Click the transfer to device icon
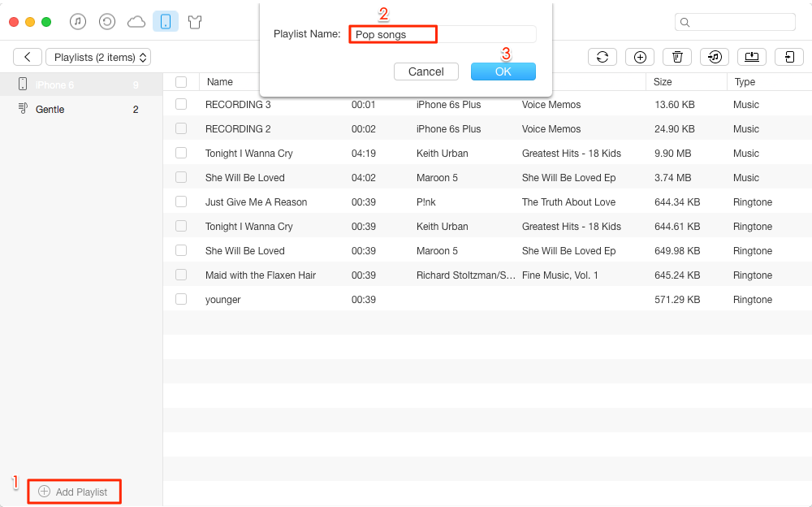 click(x=789, y=57)
